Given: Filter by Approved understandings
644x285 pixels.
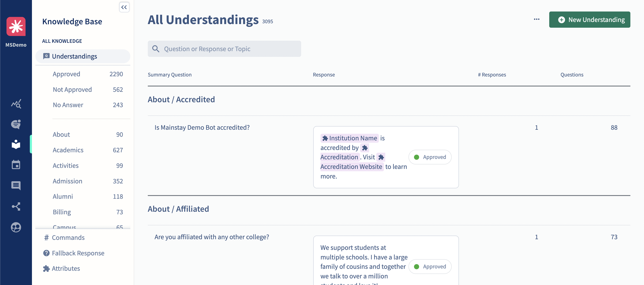Looking at the screenshot, I should click(x=88, y=74).
